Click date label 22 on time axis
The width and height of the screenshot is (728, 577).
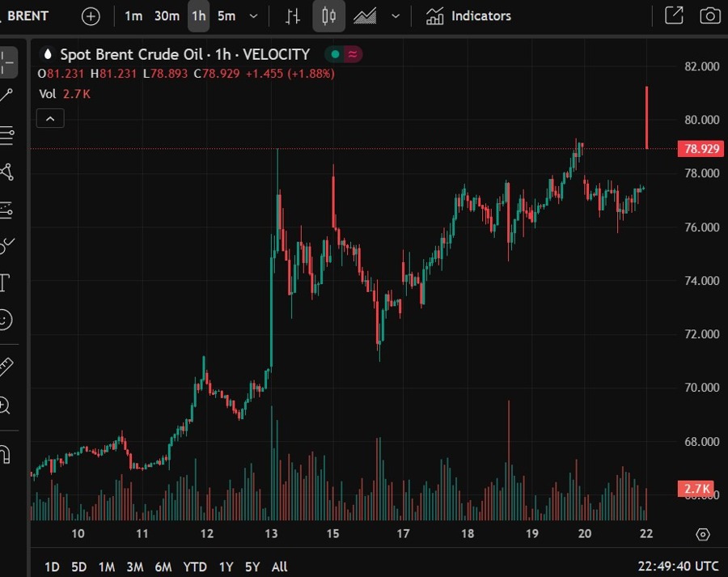(646, 533)
